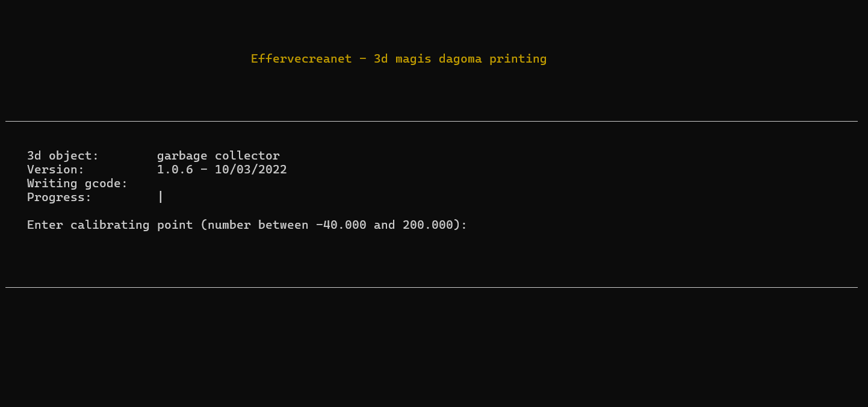Click the word calibrating in the prompt
This screenshot has height=407, width=868.
(x=110, y=225)
